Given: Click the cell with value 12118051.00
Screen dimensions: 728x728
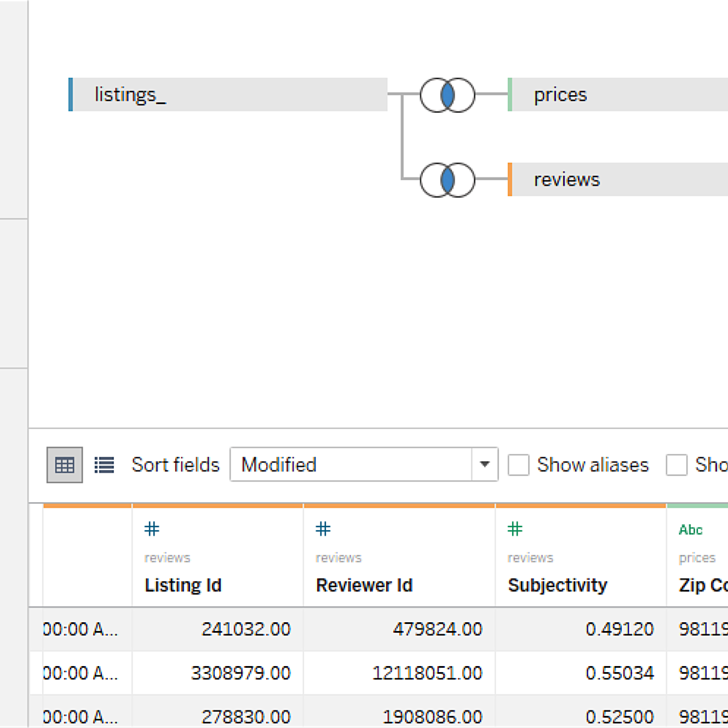Looking at the screenshot, I should [427, 673].
